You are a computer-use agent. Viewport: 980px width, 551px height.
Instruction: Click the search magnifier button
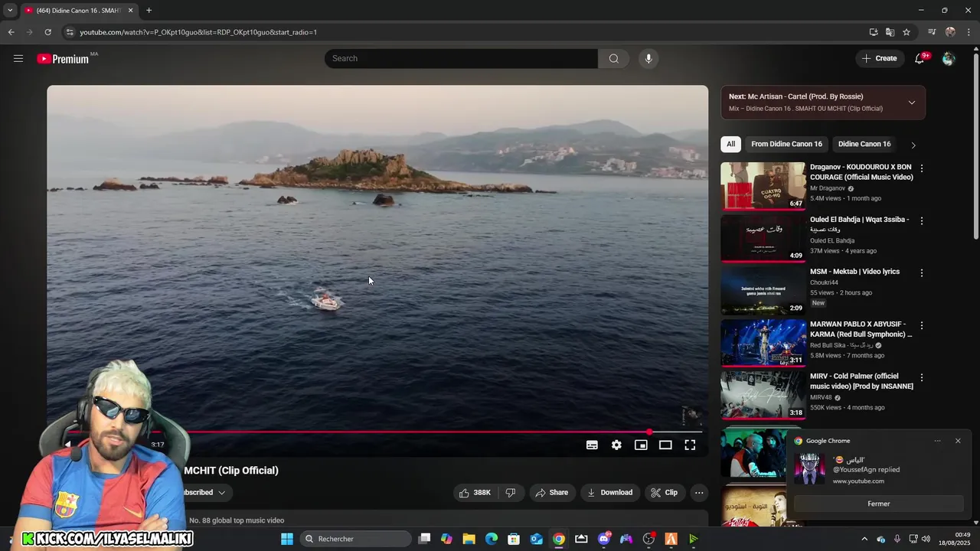click(613, 58)
